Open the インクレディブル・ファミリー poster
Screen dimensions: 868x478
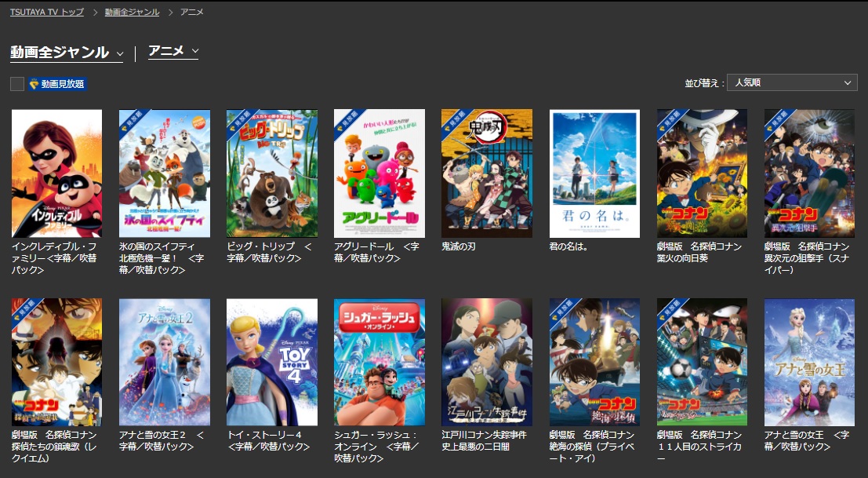(x=56, y=173)
